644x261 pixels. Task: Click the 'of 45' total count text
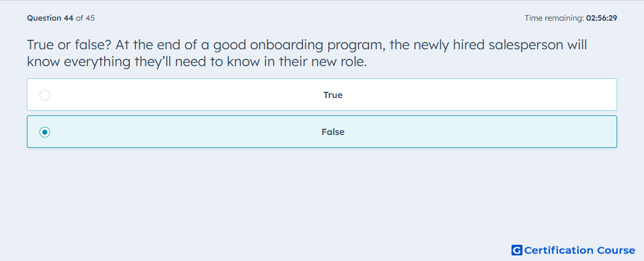[x=86, y=18]
